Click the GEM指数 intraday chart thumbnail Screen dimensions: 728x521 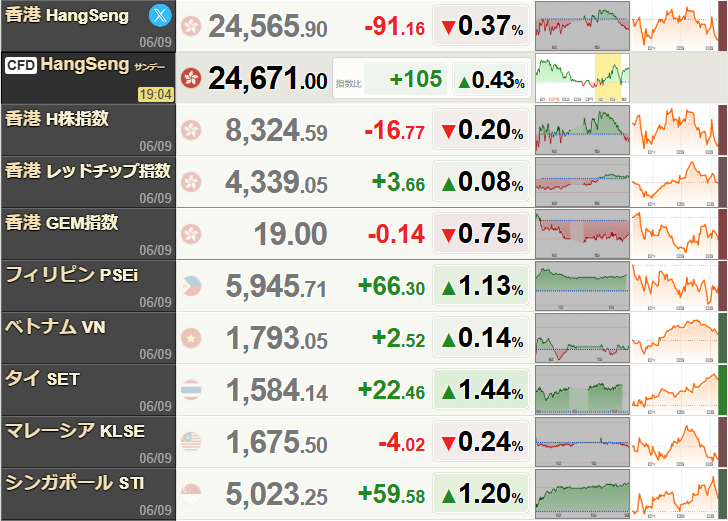pos(582,234)
